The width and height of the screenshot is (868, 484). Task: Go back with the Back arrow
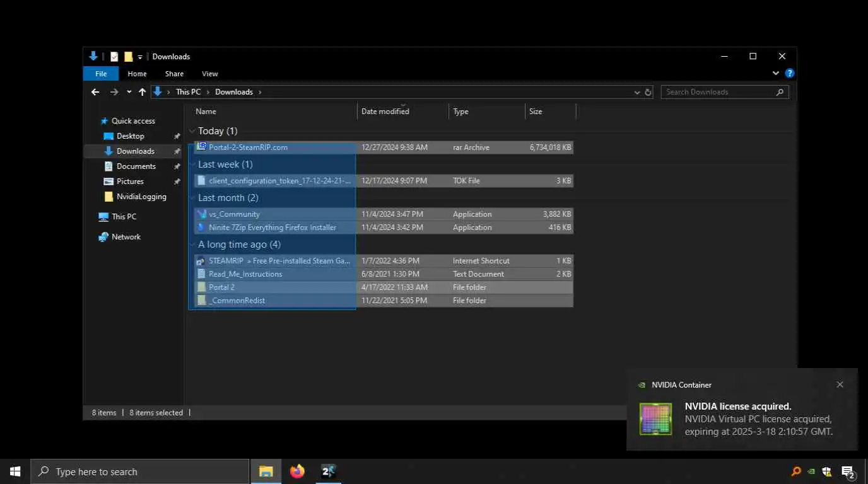click(x=95, y=92)
